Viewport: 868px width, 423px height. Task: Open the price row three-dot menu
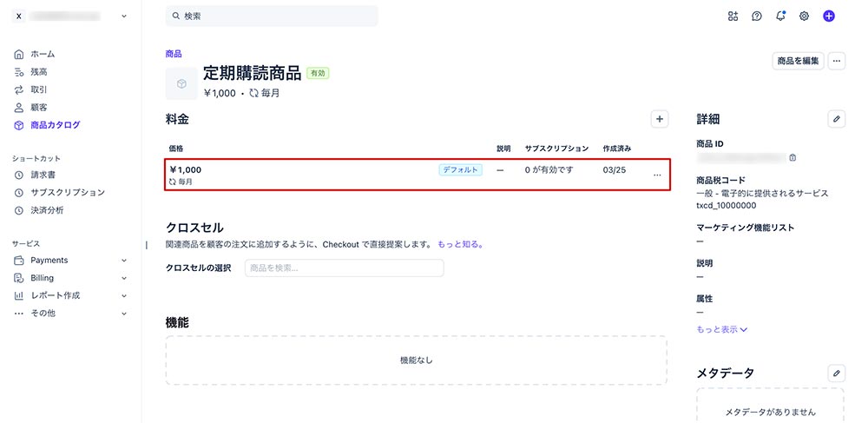click(656, 175)
